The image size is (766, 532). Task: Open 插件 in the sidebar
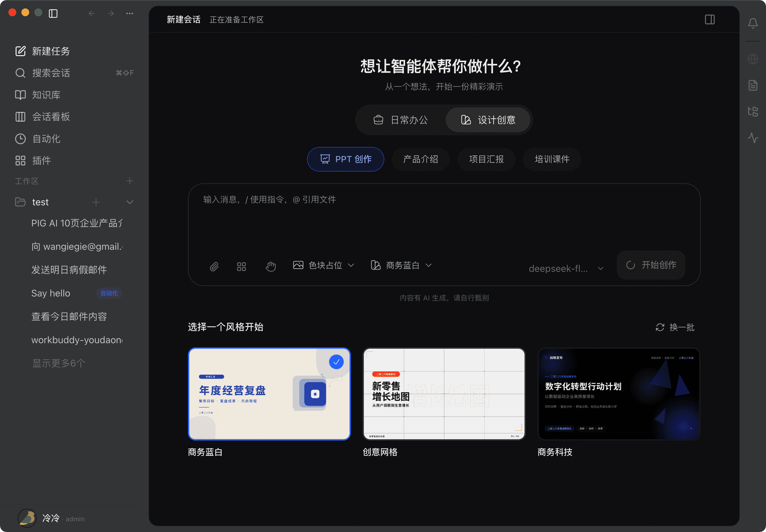[x=74, y=160]
